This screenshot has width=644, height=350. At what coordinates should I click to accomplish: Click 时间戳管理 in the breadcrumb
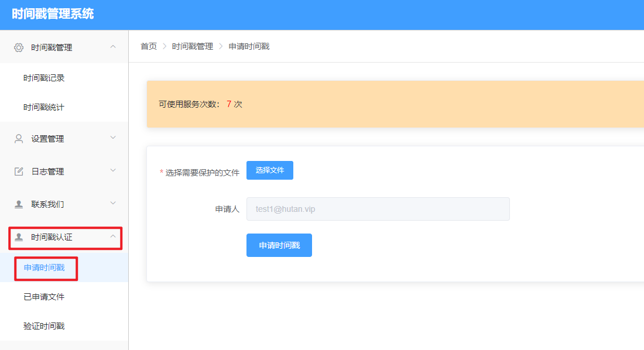click(x=192, y=46)
